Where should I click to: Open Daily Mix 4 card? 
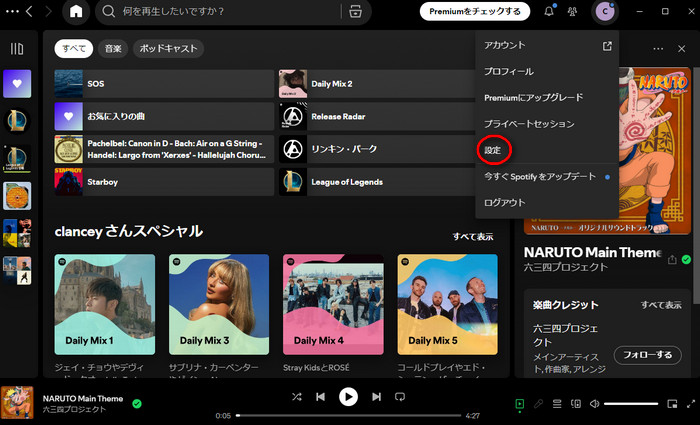[333, 304]
